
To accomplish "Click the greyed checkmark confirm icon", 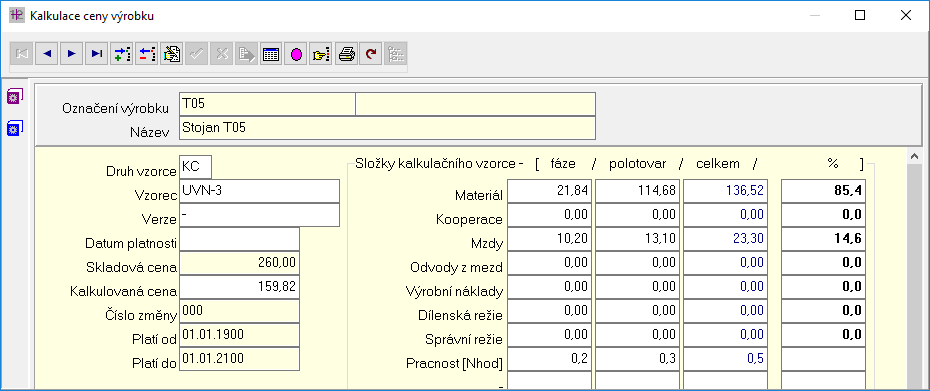I will pos(196,55).
